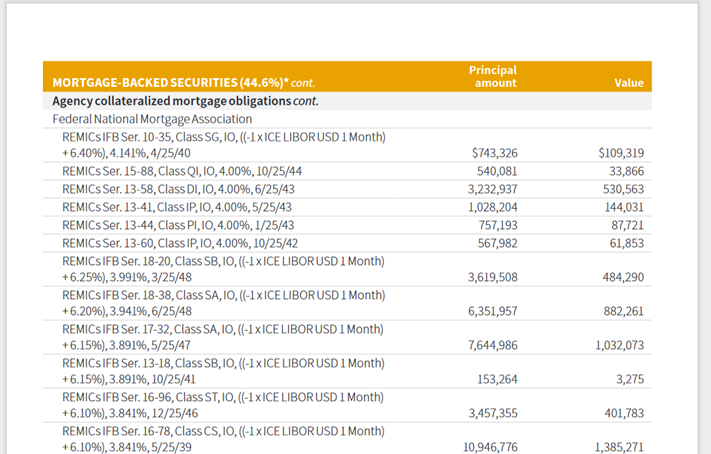Click principal amount 10,946,776
The height and width of the screenshot is (454, 711).
tap(490, 448)
